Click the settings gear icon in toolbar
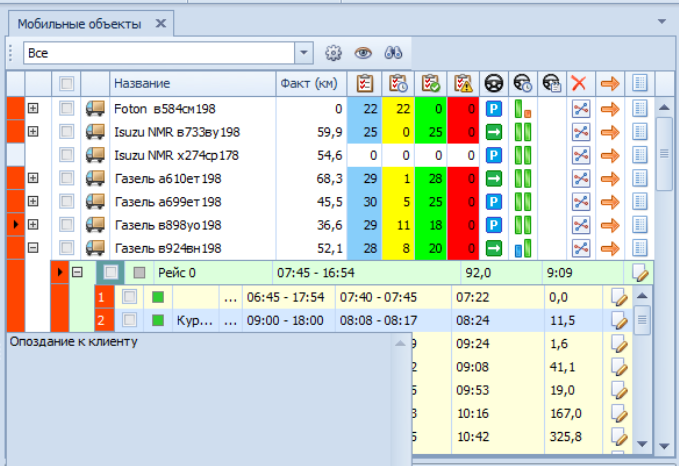 point(334,52)
